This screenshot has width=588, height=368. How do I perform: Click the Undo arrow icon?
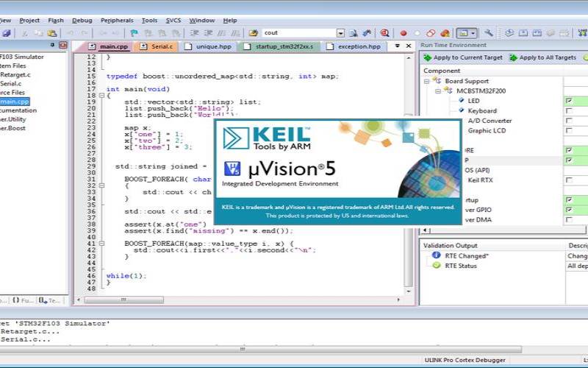click(70, 33)
